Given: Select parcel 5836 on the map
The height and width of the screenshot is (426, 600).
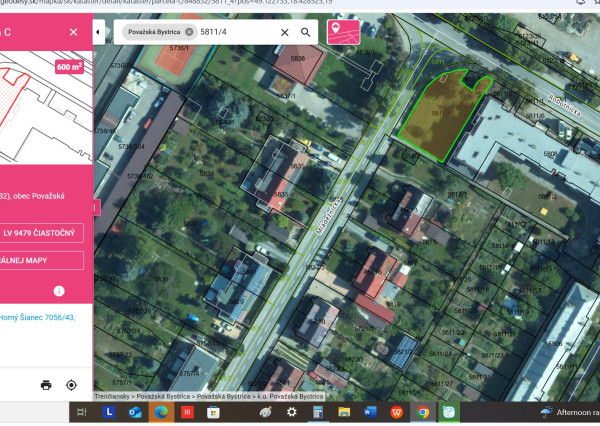Looking at the screenshot, I should point(298,59).
